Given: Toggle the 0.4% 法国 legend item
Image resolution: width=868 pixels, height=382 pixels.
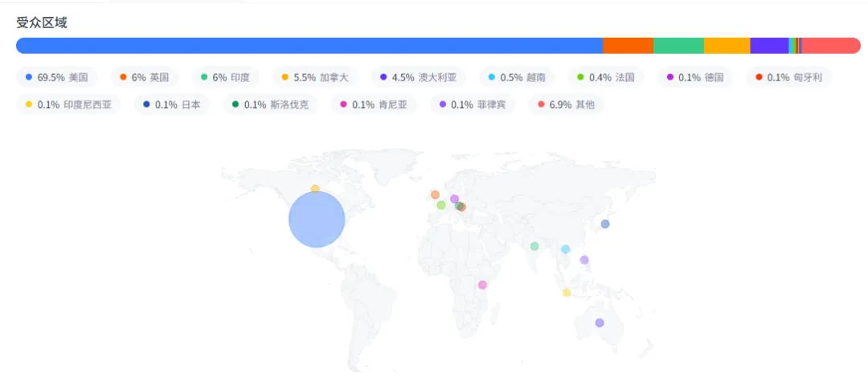Looking at the screenshot, I should tap(606, 77).
